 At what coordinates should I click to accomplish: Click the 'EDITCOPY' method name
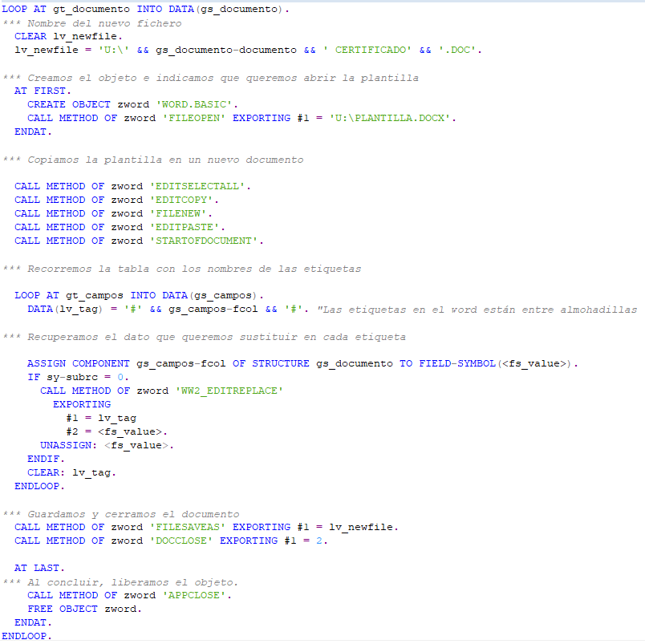(x=181, y=200)
